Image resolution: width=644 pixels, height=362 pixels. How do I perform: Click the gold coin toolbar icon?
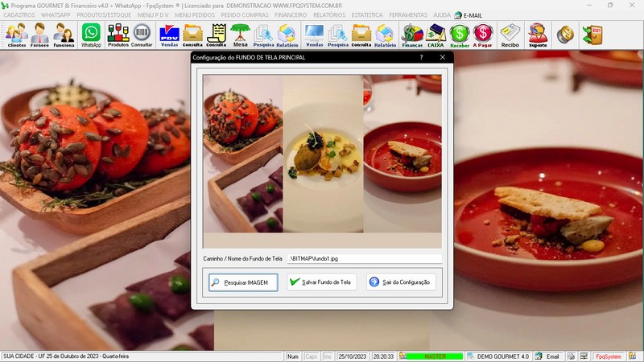[565, 35]
